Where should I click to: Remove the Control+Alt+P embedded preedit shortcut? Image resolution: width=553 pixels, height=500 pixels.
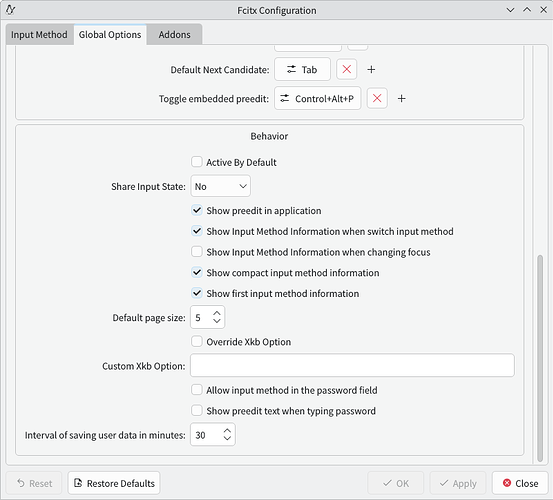[377, 98]
